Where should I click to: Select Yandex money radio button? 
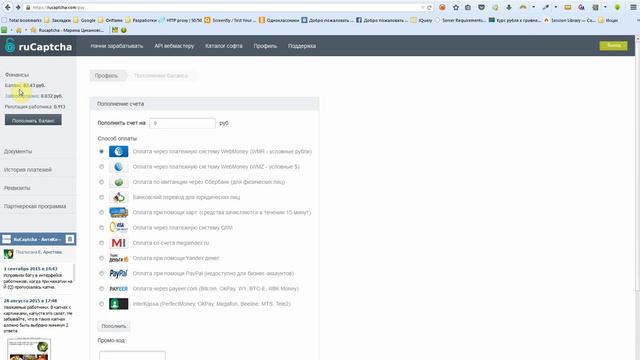click(x=102, y=258)
